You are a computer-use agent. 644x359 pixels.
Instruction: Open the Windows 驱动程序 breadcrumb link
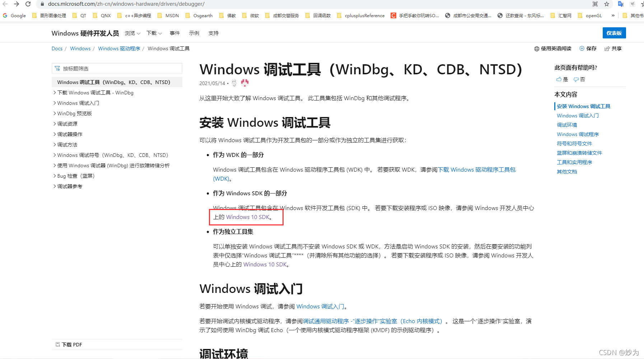coord(119,48)
